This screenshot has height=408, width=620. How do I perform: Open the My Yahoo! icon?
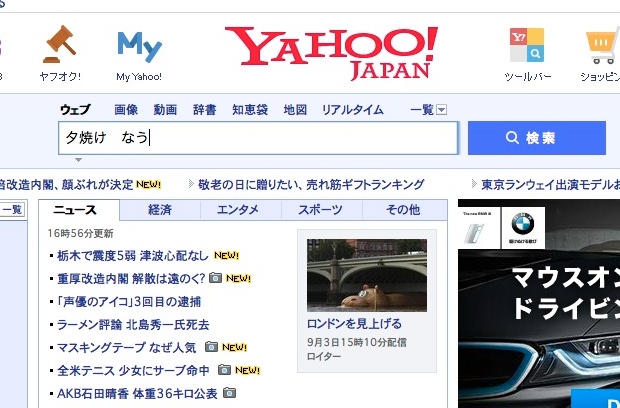pyautogui.click(x=140, y=47)
